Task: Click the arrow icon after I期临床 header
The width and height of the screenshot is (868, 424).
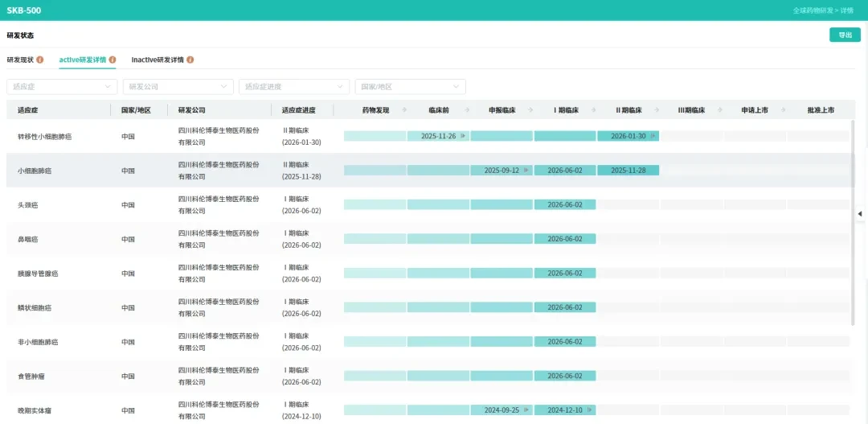Action: pyautogui.click(x=593, y=110)
